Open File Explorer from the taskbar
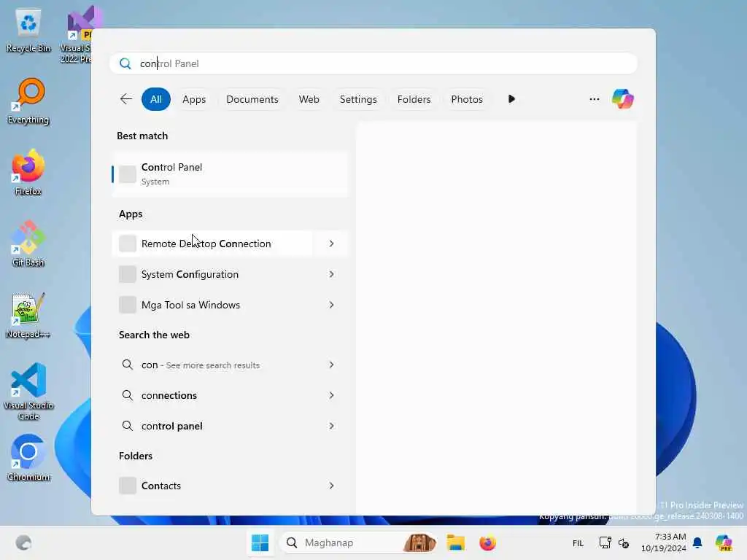 pyautogui.click(x=456, y=542)
